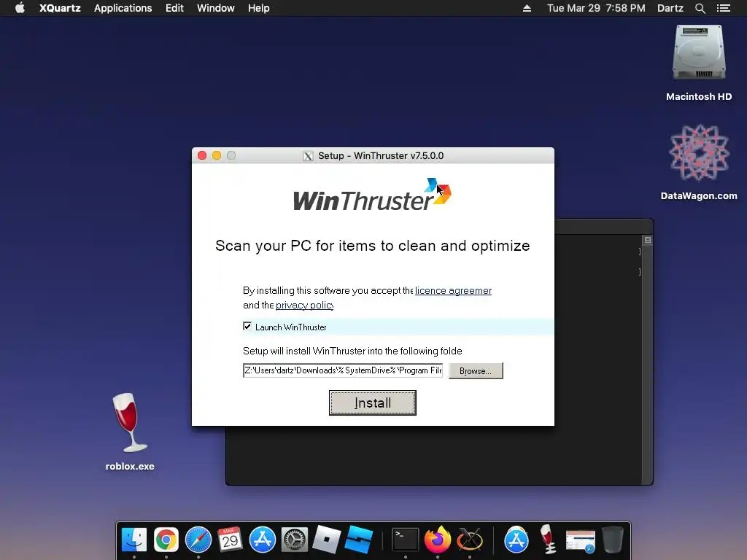Open the Window menu
747x560 pixels.
(216, 8)
